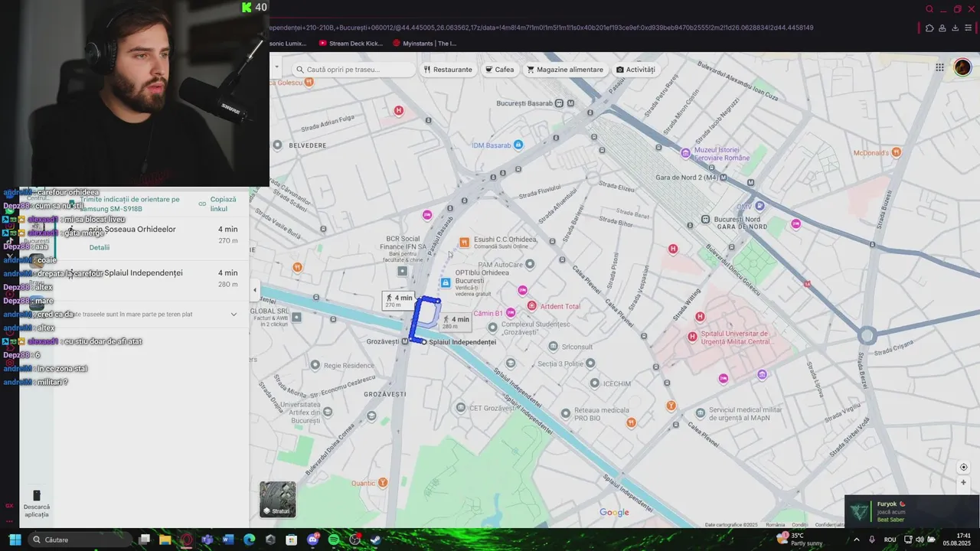Image resolution: width=980 pixels, height=551 pixels.
Task: Open Spotify from the taskbar
Action: 334,540
